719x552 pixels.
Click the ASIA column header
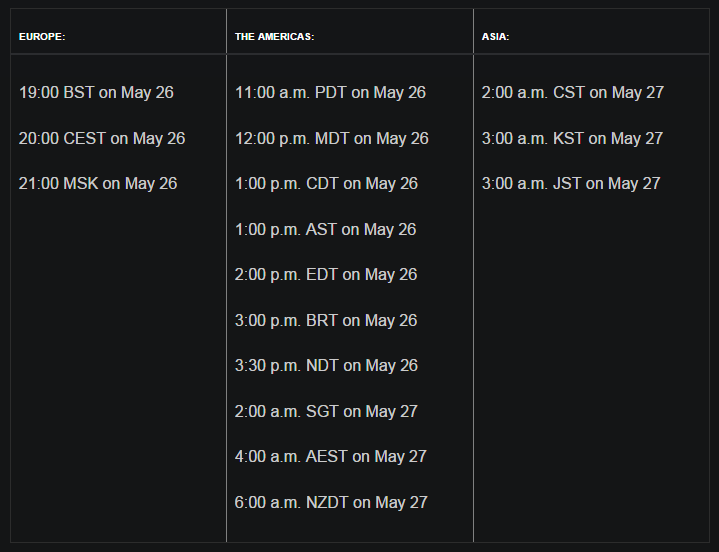[x=496, y=37]
